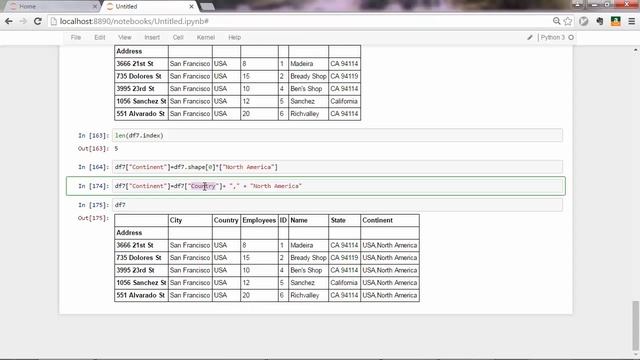Click the Out[163] output value 5

coord(116,149)
